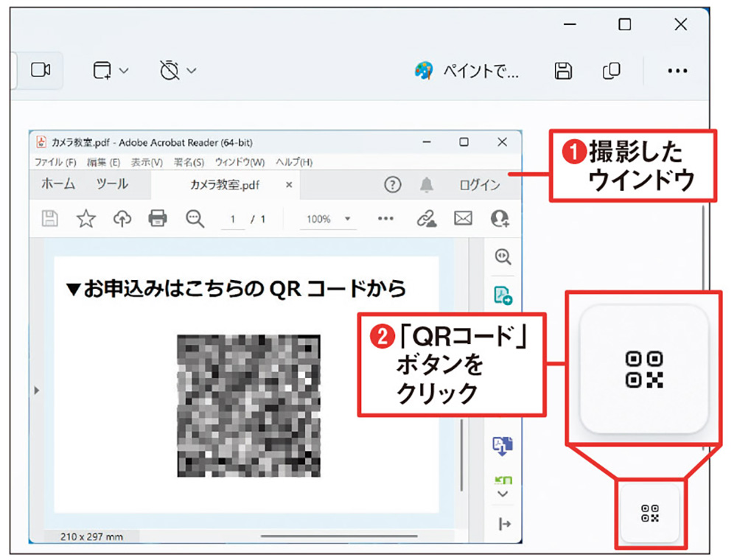737x560 pixels.
Task: Click the find text magnifier icon
Action: point(195,219)
